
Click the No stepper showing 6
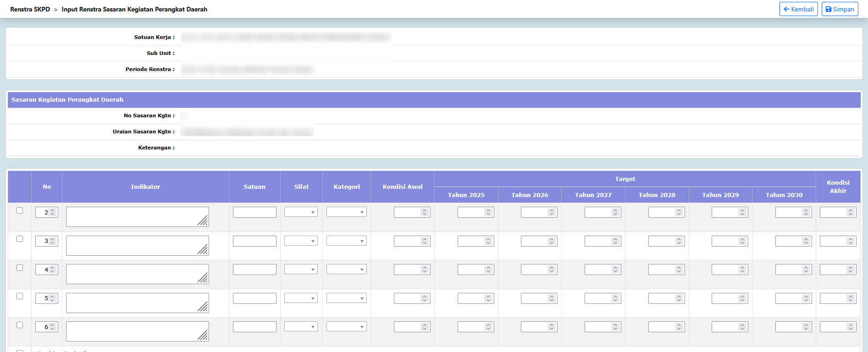[x=46, y=327]
